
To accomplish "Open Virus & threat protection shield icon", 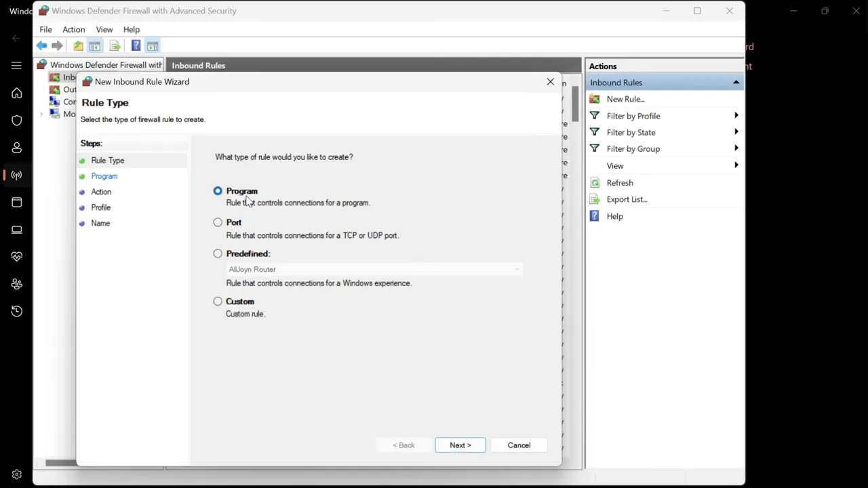I will click(x=16, y=121).
